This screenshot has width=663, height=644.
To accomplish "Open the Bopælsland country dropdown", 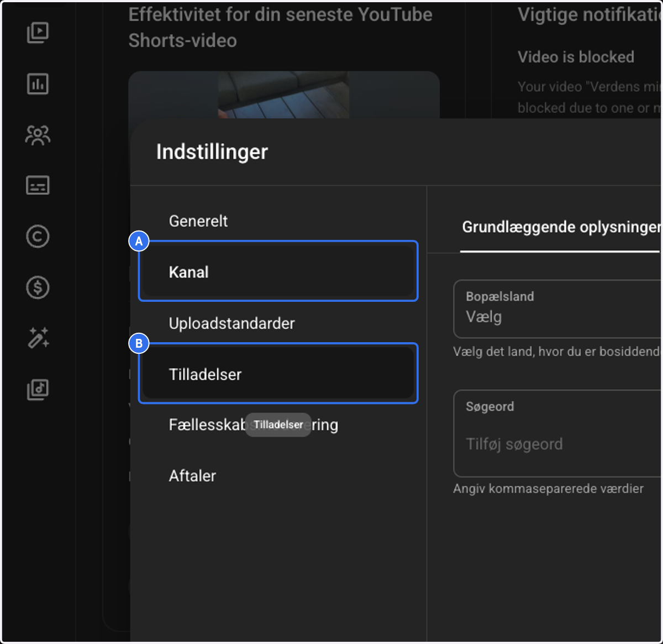I will point(557,309).
